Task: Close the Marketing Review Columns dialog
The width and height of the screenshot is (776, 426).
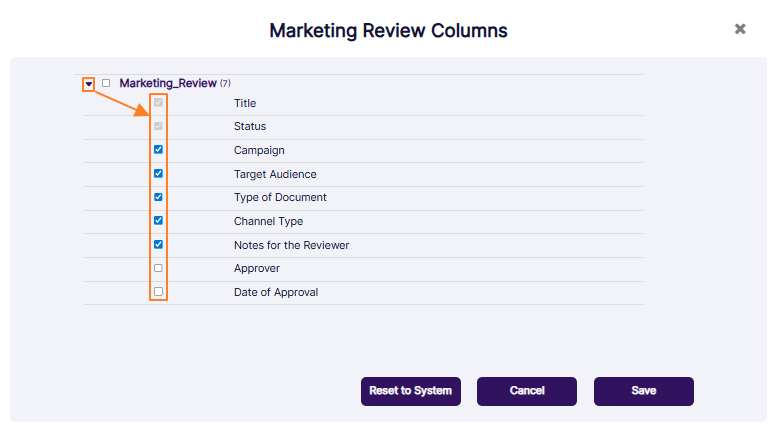Action: tap(740, 29)
